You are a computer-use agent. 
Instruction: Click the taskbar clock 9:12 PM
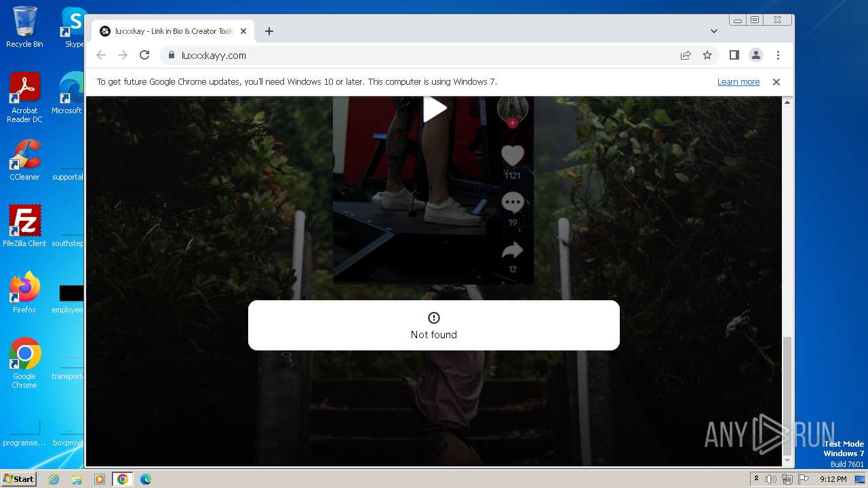click(833, 479)
